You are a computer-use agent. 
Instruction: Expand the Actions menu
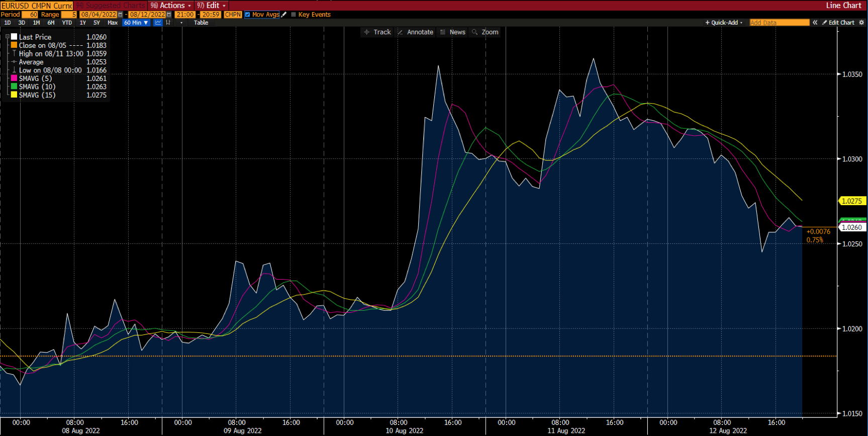[171, 6]
